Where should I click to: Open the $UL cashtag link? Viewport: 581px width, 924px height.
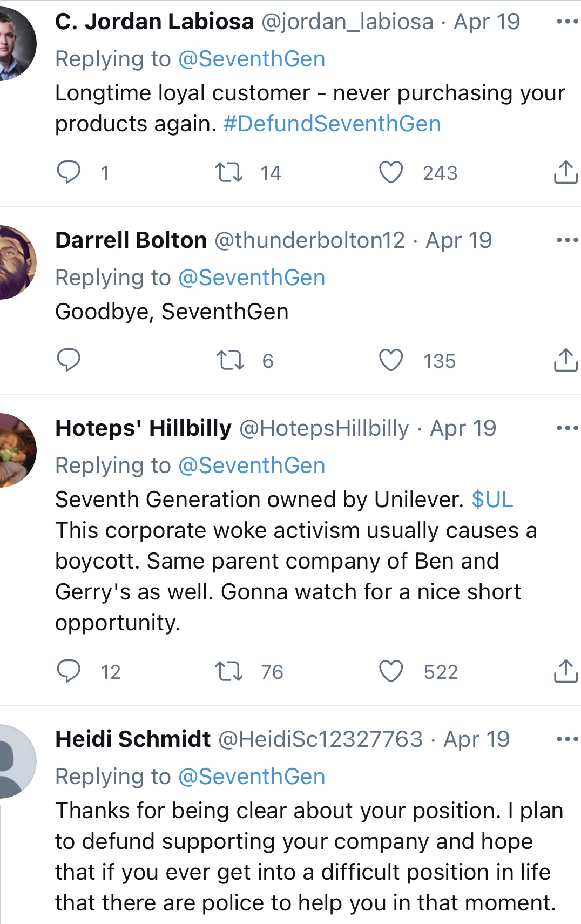click(492, 500)
